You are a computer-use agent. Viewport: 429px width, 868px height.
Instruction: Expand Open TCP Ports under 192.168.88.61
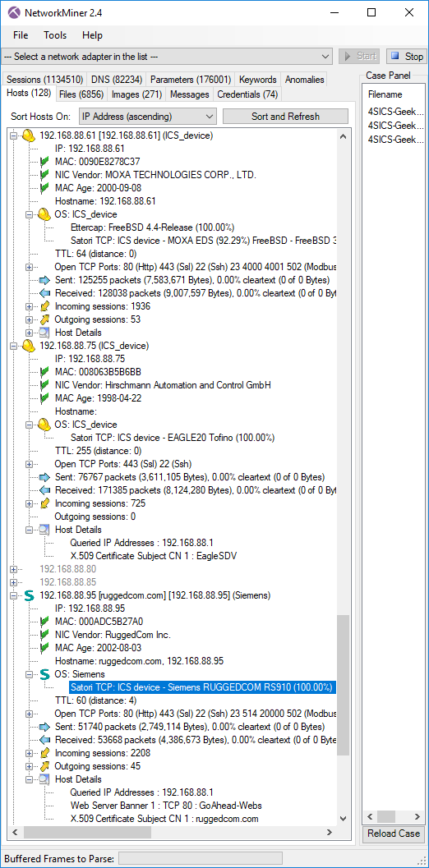point(29,268)
